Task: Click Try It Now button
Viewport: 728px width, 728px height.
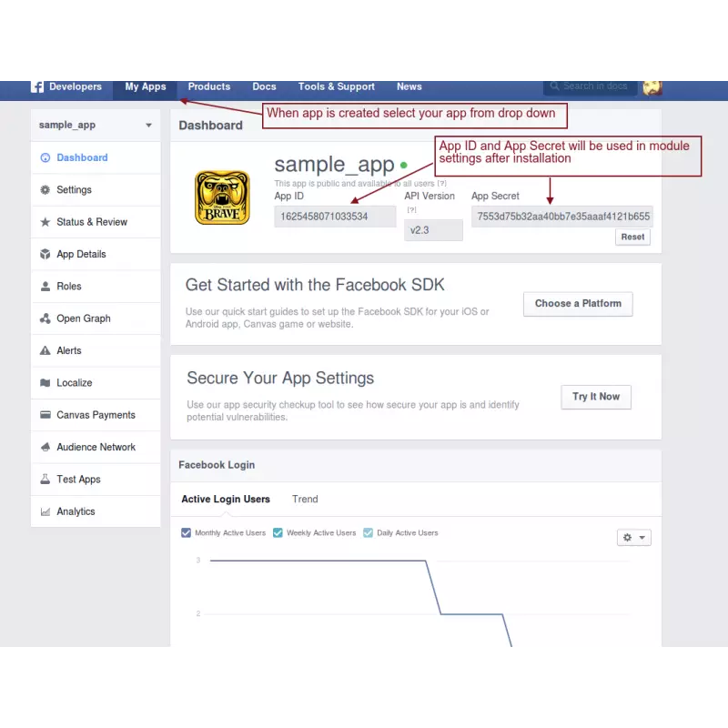Action: point(596,397)
